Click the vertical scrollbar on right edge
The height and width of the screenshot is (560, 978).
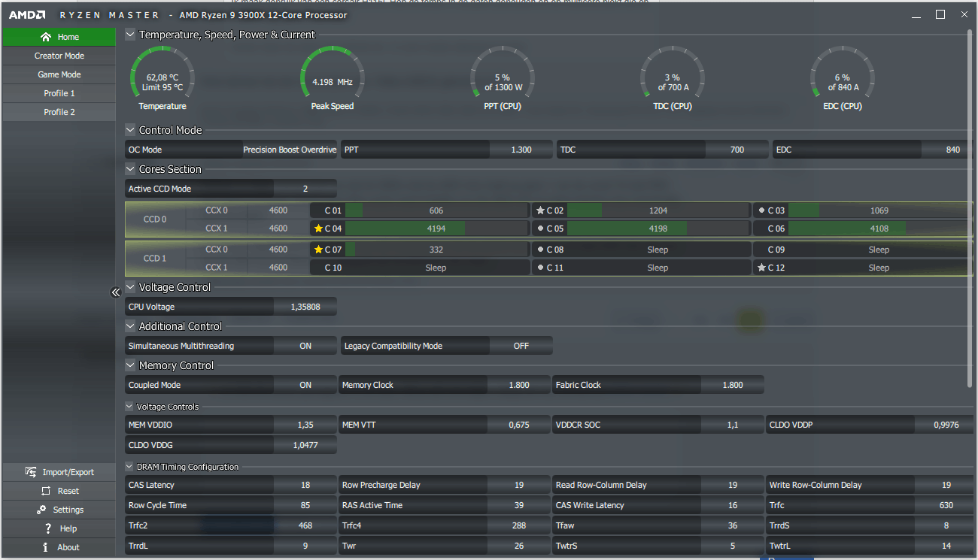tap(971, 210)
